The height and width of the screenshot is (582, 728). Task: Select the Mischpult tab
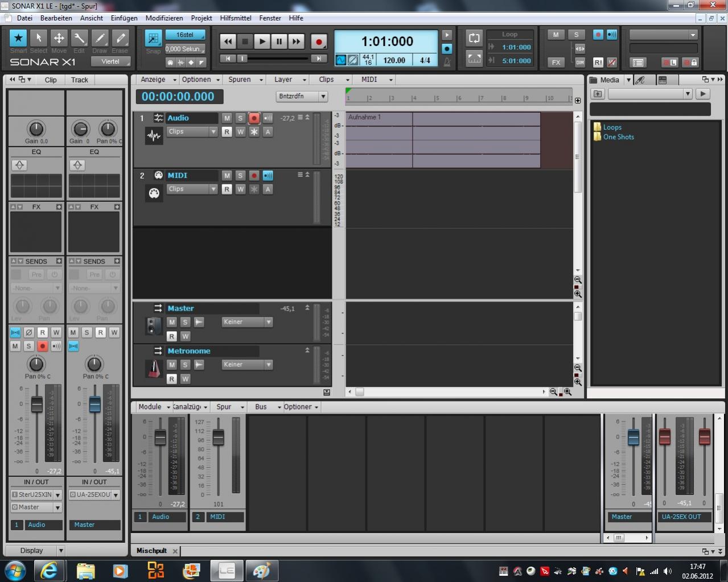point(151,551)
